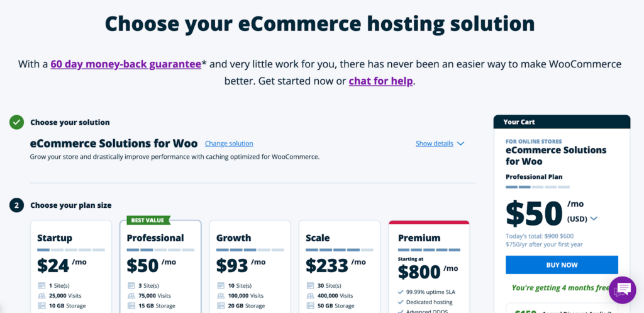The width and height of the screenshot is (644, 313).
Task: Click the 99.99% uptime SLA checkmark icon
Action: click(401, 292)
